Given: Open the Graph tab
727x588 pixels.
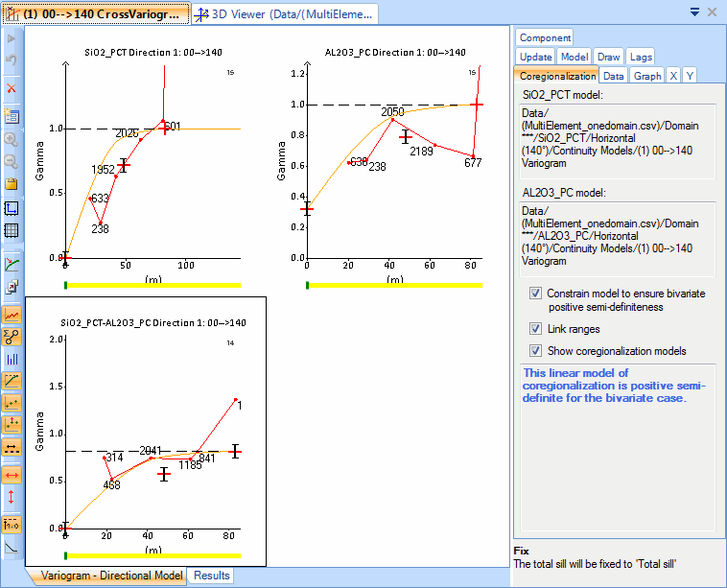Looking at the screenshot, I should tap(647, 76).
